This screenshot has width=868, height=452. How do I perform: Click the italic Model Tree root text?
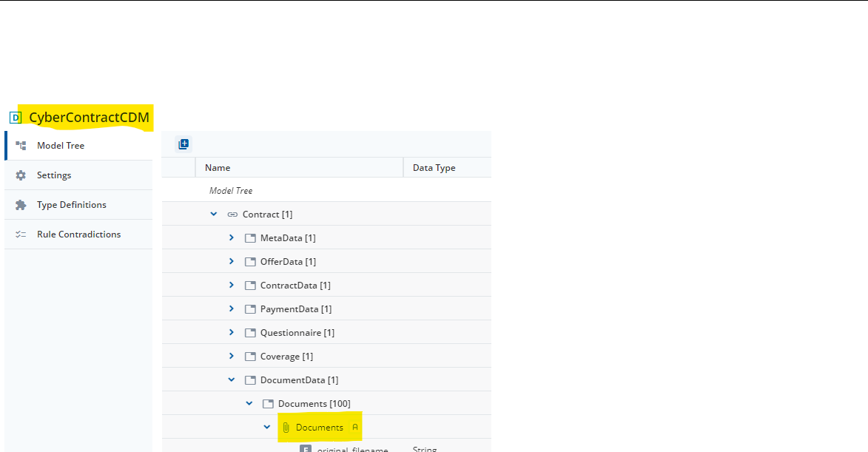(x=231, y=191)
